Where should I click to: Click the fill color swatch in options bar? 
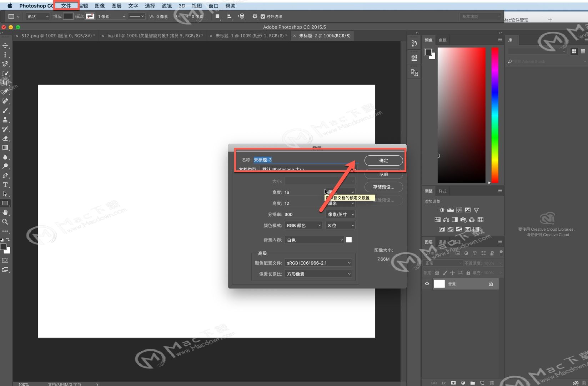coord(68,16)
